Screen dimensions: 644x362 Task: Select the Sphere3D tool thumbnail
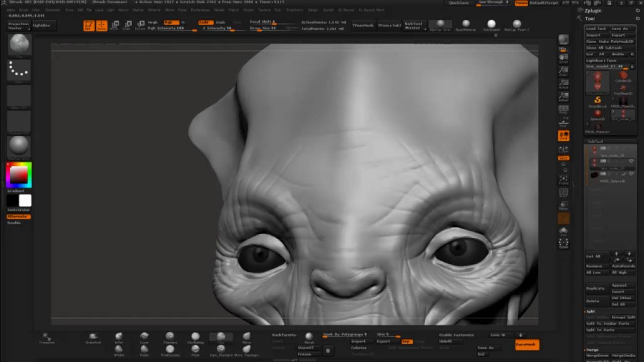coord(598,114)
